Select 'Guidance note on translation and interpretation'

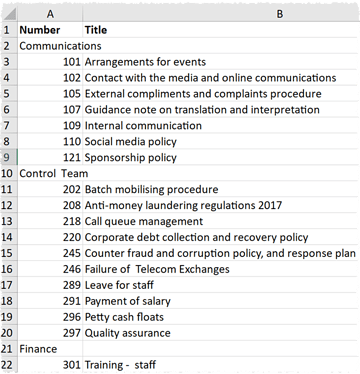pos(221,110)
